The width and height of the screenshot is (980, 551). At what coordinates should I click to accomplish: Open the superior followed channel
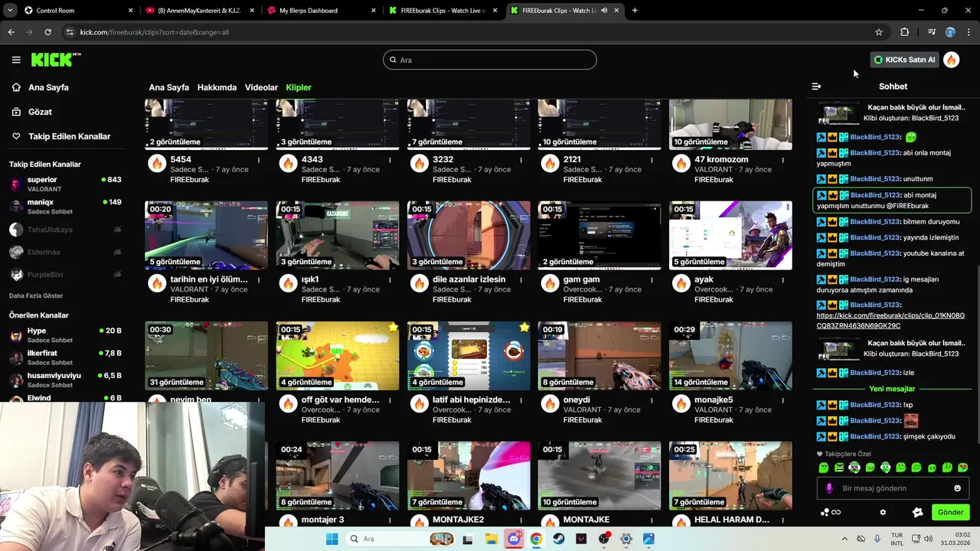point(65,184)
